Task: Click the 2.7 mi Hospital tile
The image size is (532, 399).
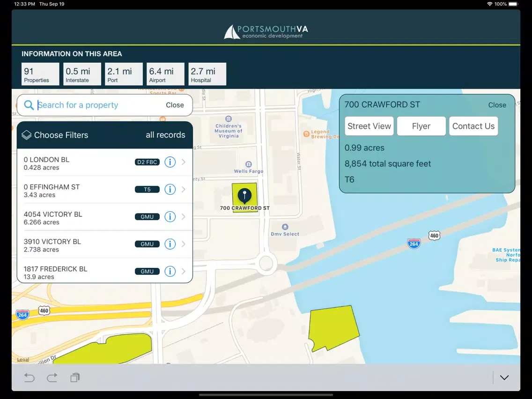Action: (207, 74)
